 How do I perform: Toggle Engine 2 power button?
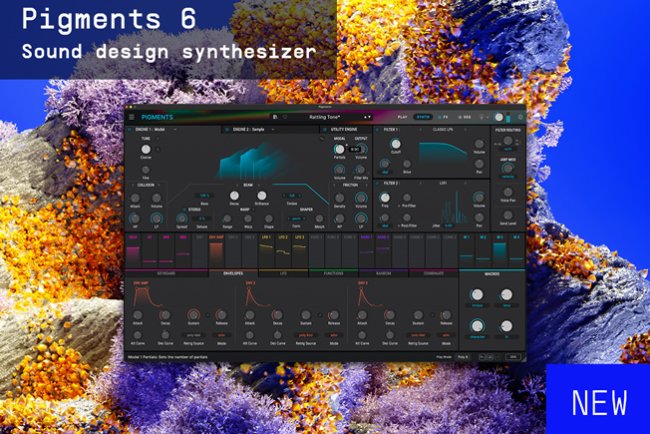[x=227, y=130]
